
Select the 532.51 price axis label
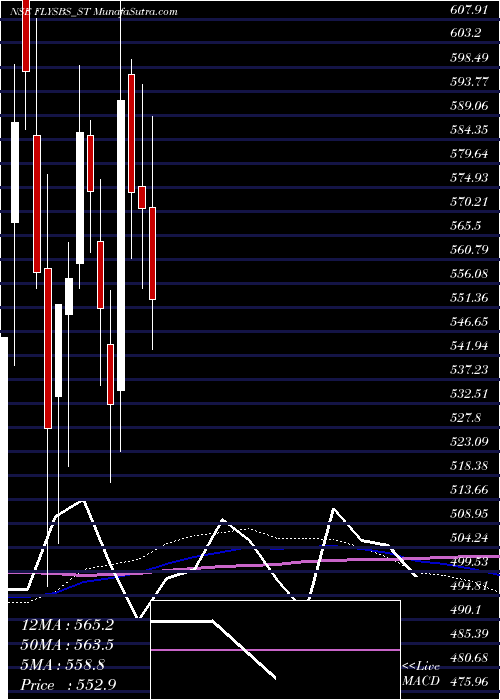point(469,394)
